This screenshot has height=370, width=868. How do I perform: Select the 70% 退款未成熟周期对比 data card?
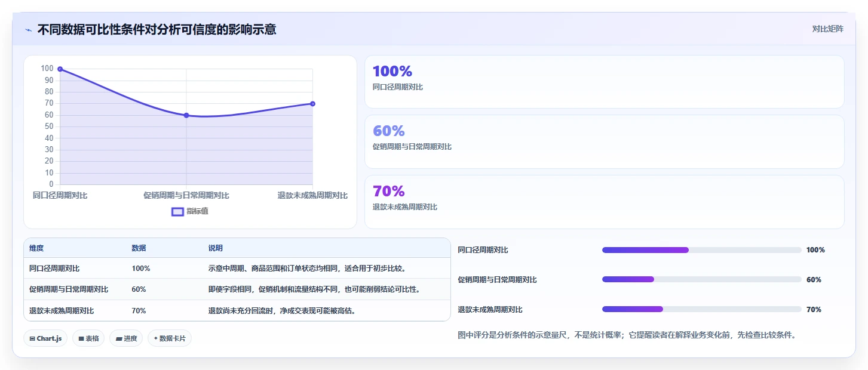click(x=604, y=202)
